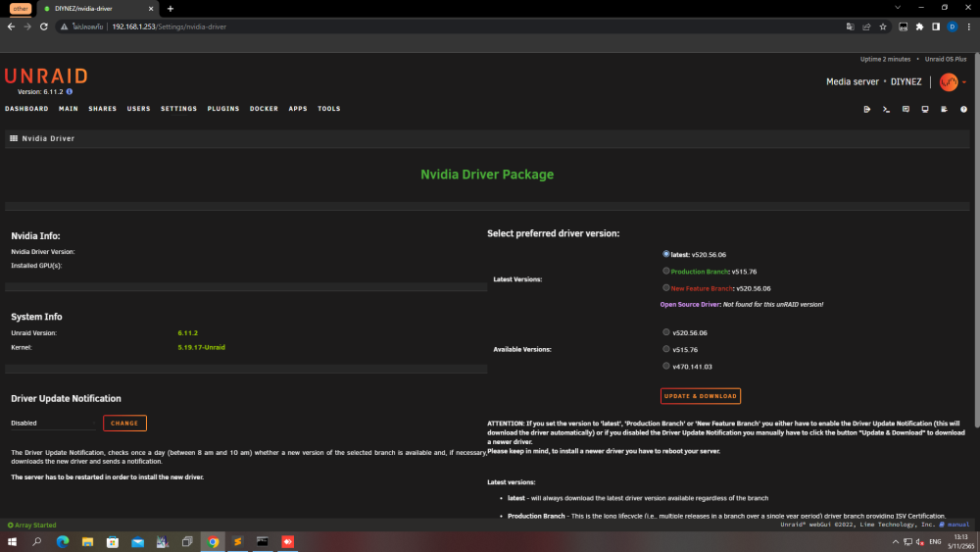This screenshot has height=552, width=980.
Task: Click the version info icon beside 6.11.2
Action: (70, 92)
